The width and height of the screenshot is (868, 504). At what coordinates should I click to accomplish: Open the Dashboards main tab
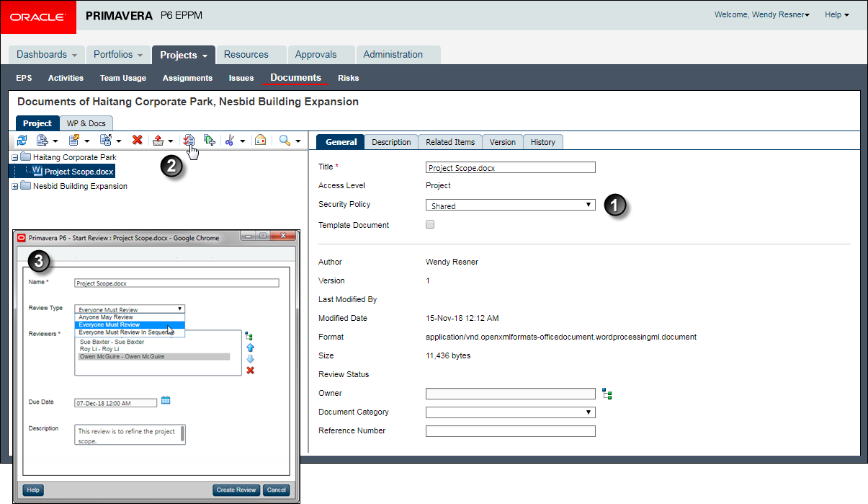pyautogui.click(x=47, y=55)
